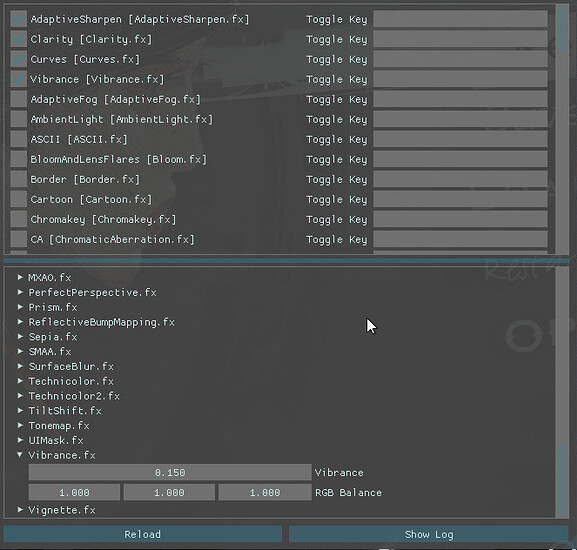Expand Technicolor.fx settings
Viewport: 577px width, 550px height.
click(20, 381)
